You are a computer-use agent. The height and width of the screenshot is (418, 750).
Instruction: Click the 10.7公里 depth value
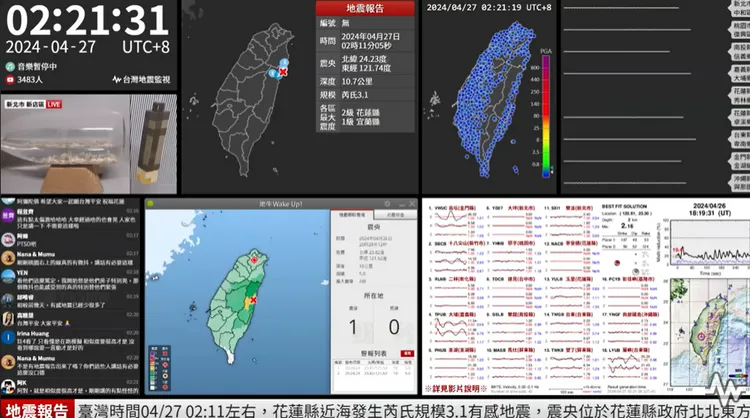tap(357, 81)
